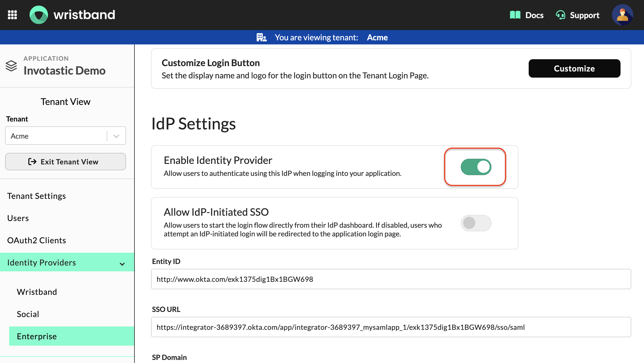The height and width of the screenshot is (363, 644).
Task: Click the Tenant dropdown chevron arrow
Action: point(116,136)
